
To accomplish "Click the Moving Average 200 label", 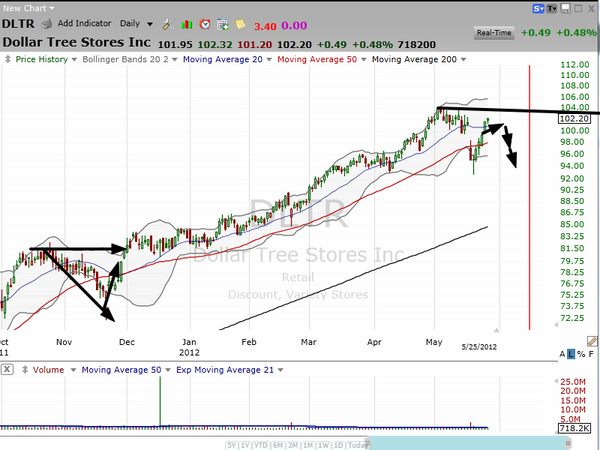I will 414,59.
